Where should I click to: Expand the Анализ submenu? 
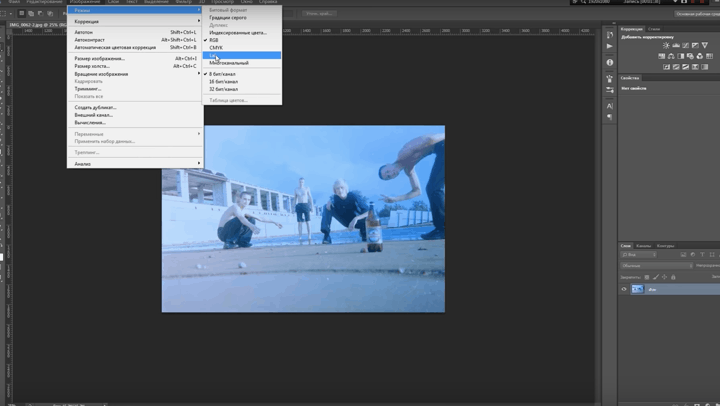tap(135, 164)
